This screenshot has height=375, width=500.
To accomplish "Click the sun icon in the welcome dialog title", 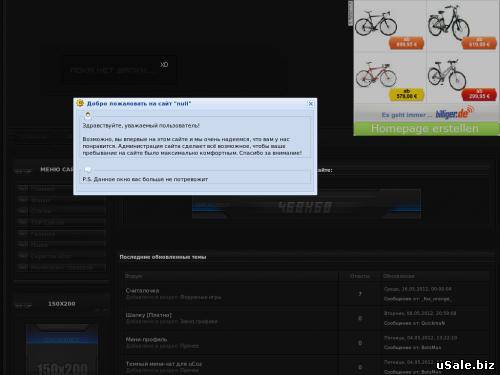I will (80, 103).
